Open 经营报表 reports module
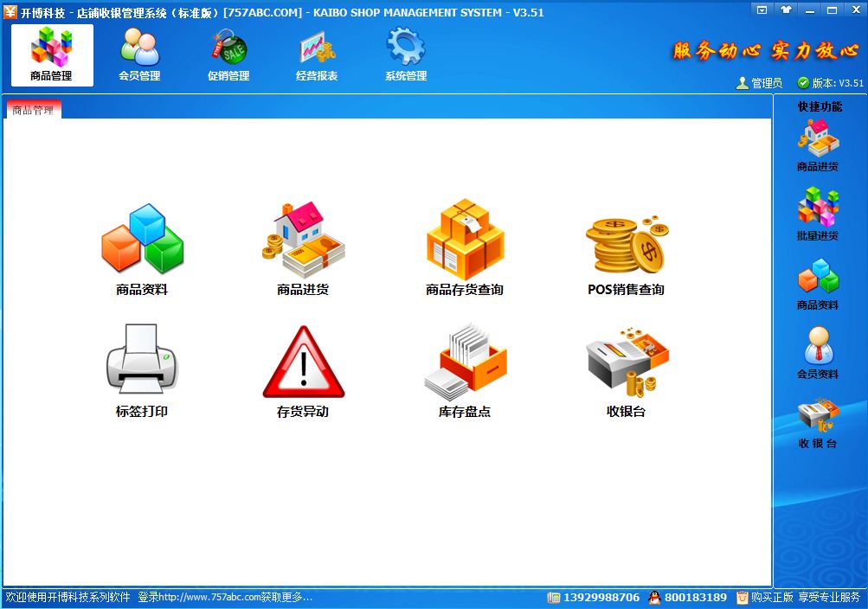This screenshot has width=868, height=609. (x=318, y=55)
